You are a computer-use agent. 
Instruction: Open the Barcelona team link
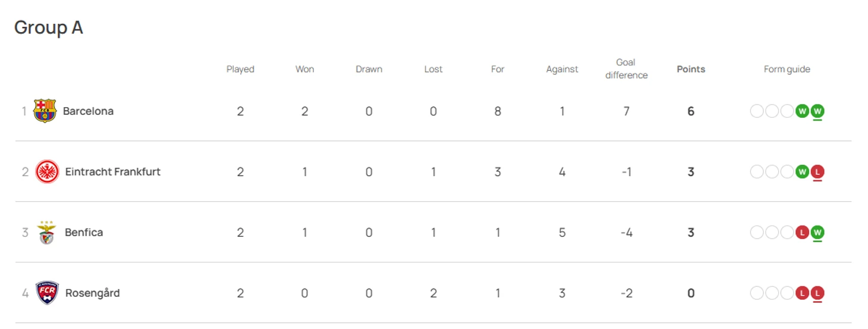coord(88,111)
